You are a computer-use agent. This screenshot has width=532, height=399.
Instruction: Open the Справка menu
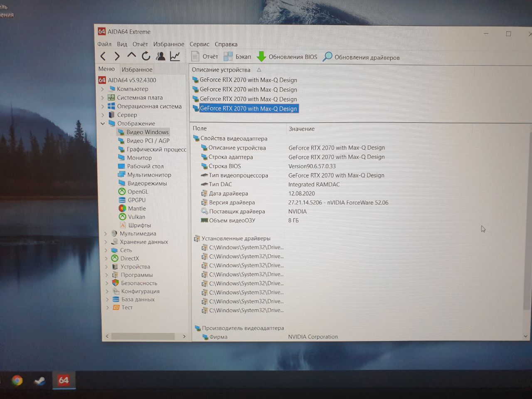pyautogui.click(x=226, y=44)
